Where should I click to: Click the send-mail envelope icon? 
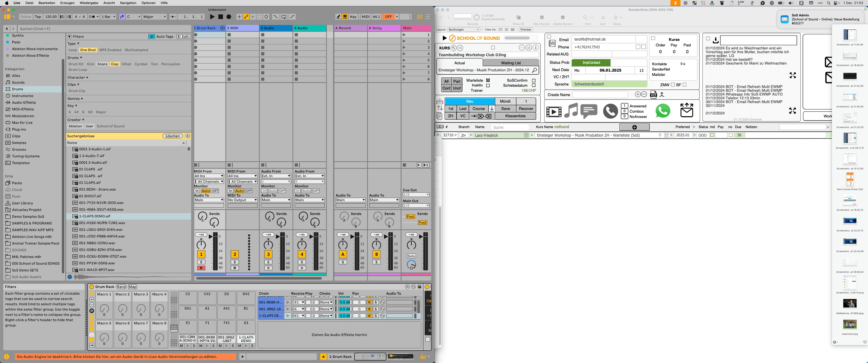click(686, 110)
